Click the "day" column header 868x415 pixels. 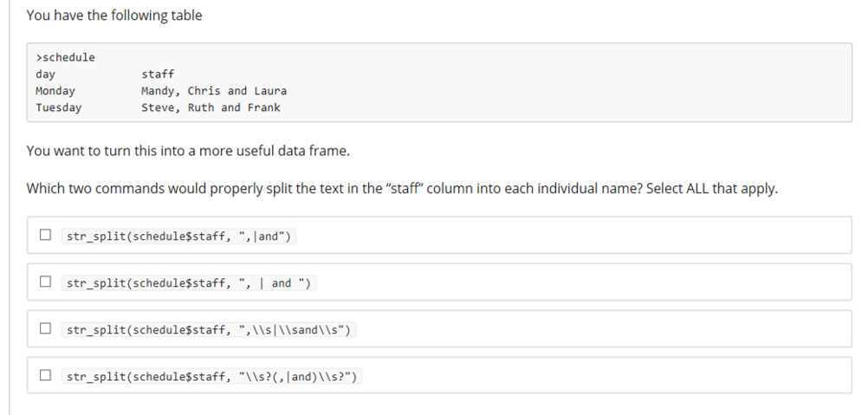(x=45, y=75)
